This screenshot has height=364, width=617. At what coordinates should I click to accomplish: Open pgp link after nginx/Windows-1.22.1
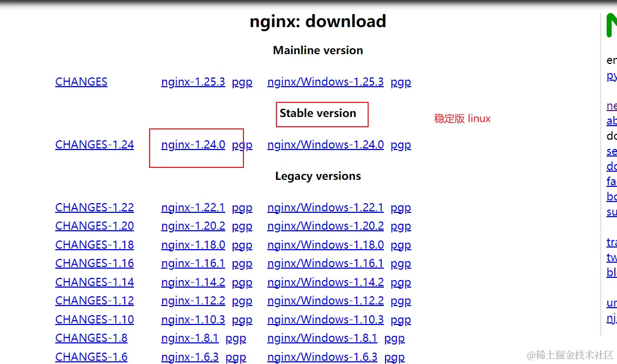[401, 208]
